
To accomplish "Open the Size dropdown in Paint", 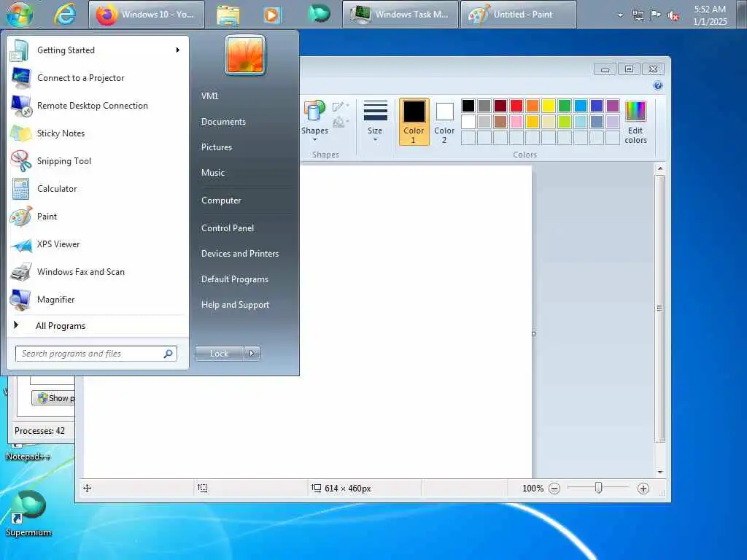I will (x=375, y=122).
